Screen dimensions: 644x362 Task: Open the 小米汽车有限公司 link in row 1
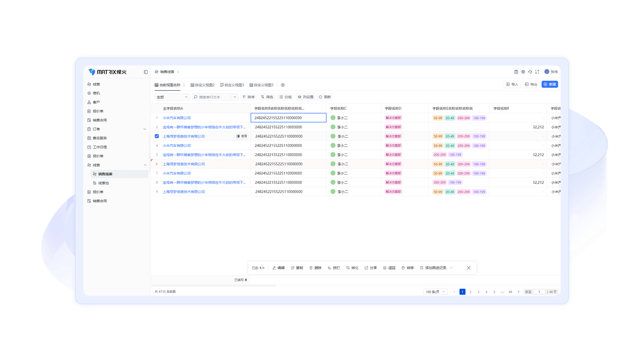click(177, 118)
